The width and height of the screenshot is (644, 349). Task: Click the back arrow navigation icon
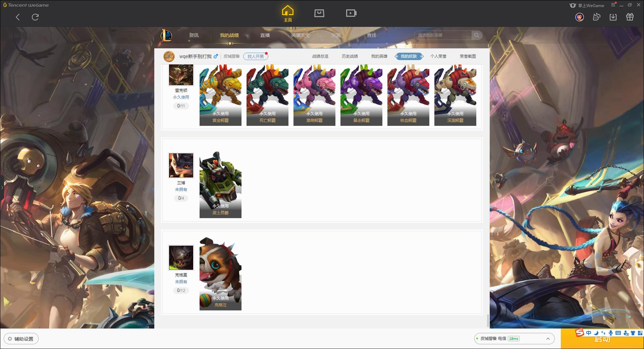[18, 17]
